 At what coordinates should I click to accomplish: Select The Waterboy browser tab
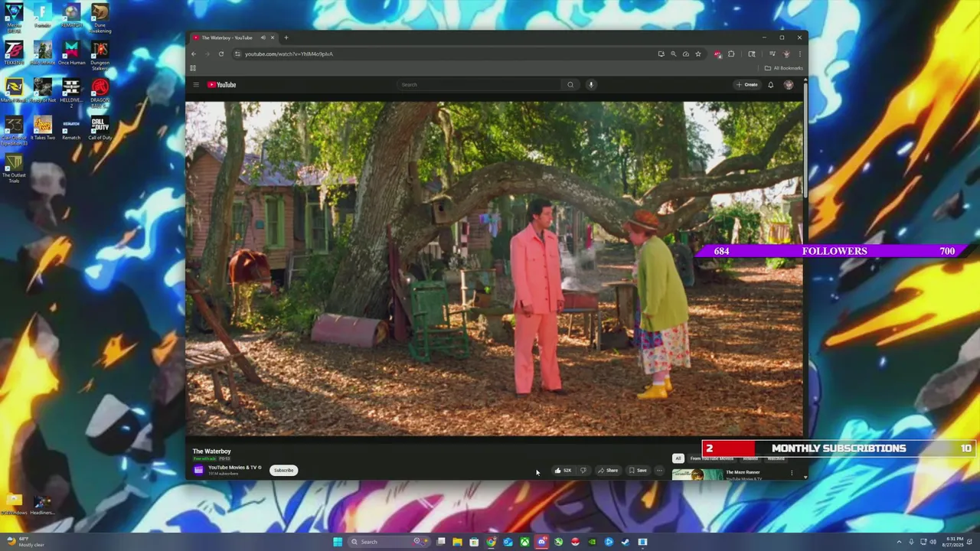[x=234, y=37]
